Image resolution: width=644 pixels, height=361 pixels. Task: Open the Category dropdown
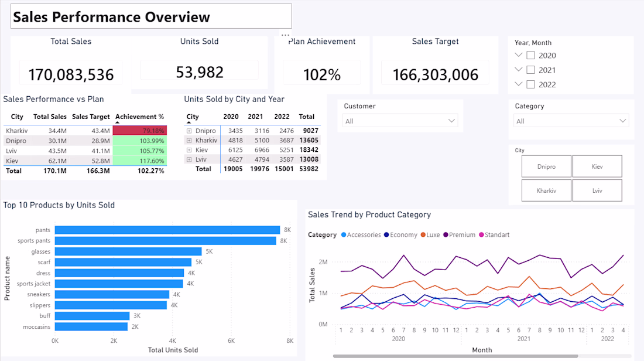coord(571,121)
